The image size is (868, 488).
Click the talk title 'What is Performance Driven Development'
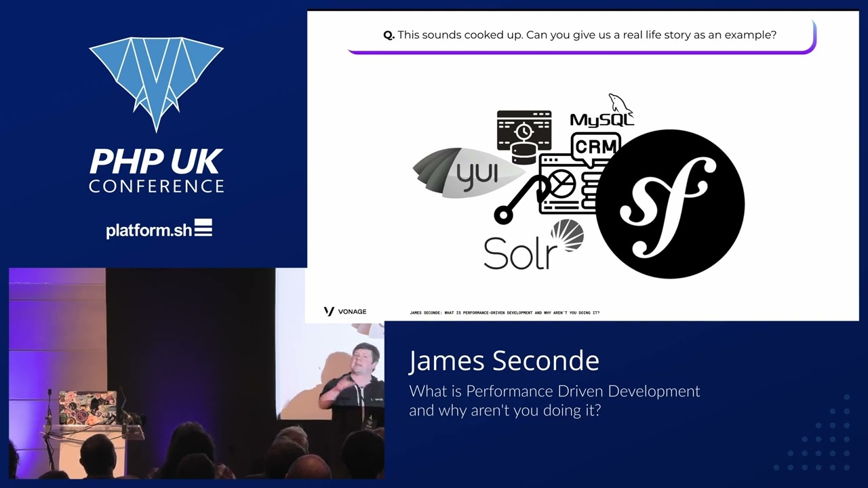pyautogui.click(x=555, y=391)
